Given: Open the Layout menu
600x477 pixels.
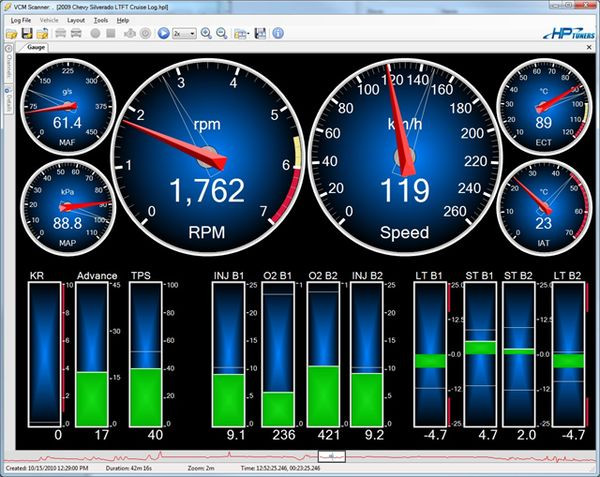Looking at the screenshot, I should click(x=76, y=19).
